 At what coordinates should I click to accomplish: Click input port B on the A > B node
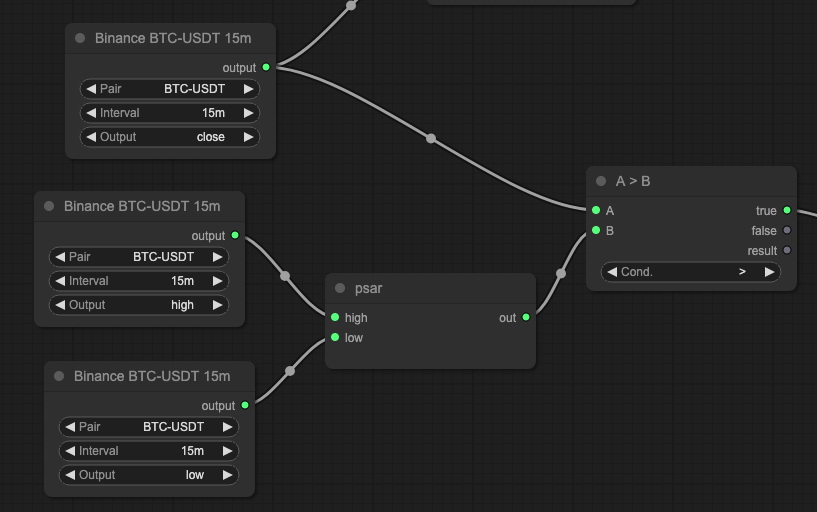596,230
